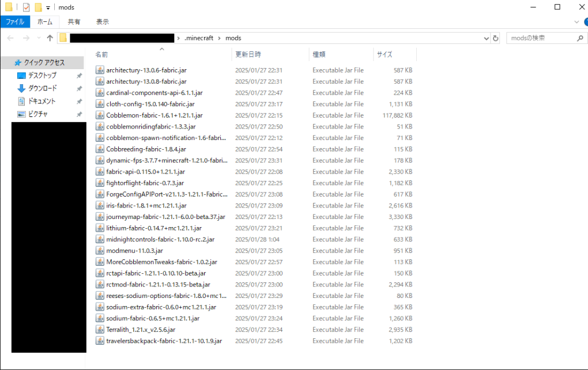Click the mods breadcrumb segment
The height and width of the screenshot is (370, 588).
(x=233, y=38)
